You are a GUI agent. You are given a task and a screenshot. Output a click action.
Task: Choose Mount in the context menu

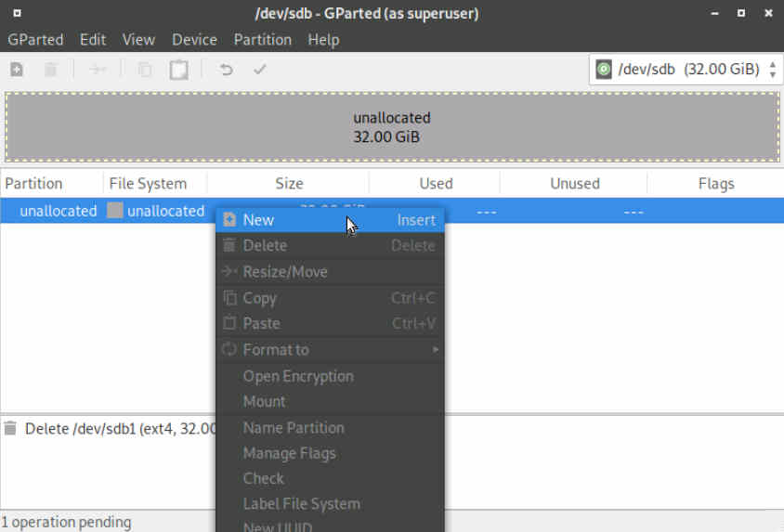coord(330,401)
